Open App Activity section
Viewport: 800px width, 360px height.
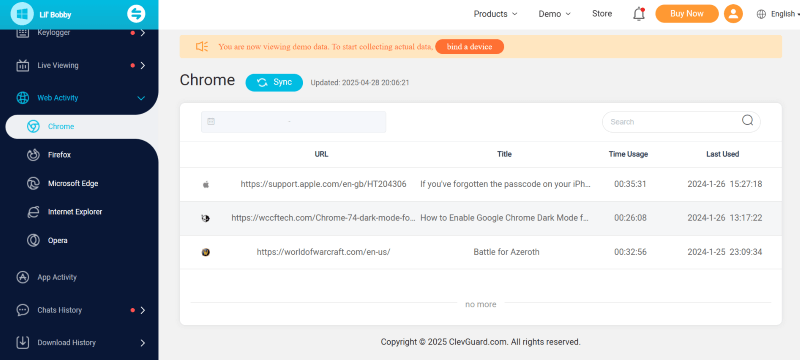[x=57, y=277]
